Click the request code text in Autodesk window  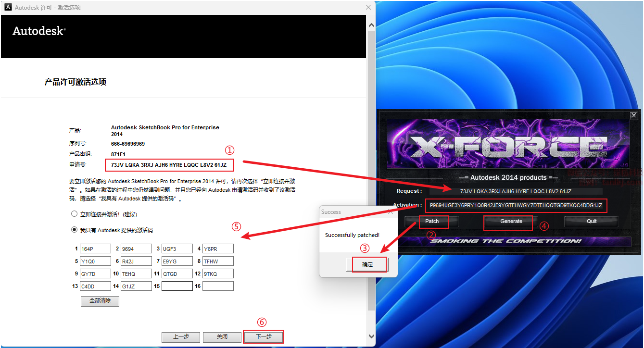tap(169, 165)
